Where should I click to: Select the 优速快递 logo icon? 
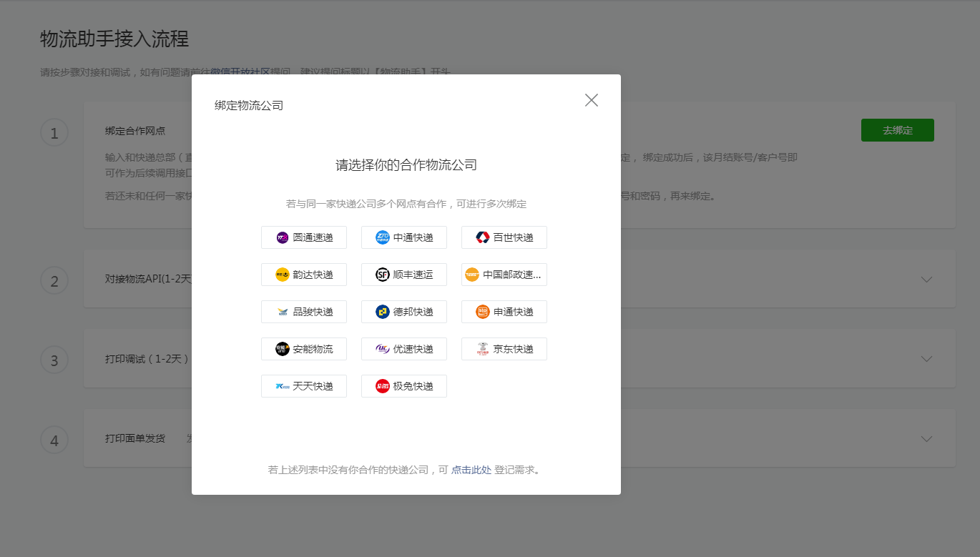pos(383,349)
